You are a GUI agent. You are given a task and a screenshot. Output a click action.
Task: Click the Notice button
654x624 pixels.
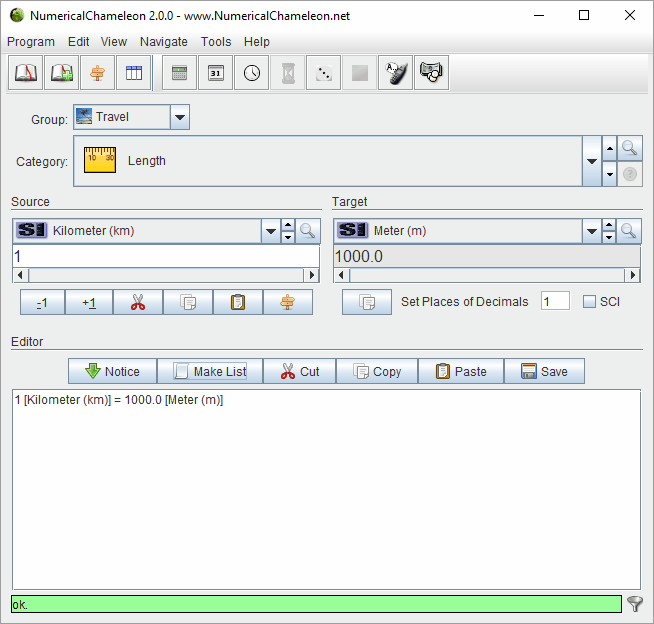113,371
